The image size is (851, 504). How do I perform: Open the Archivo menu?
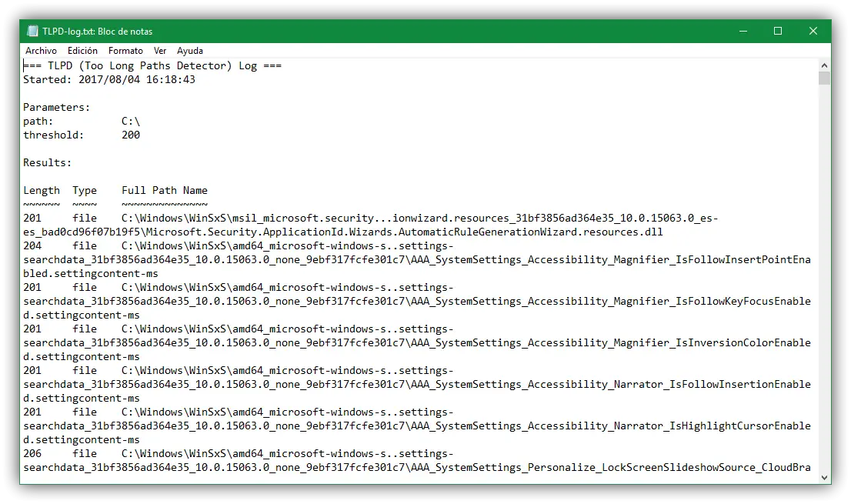pyautogui.click(x=41, y=51)
